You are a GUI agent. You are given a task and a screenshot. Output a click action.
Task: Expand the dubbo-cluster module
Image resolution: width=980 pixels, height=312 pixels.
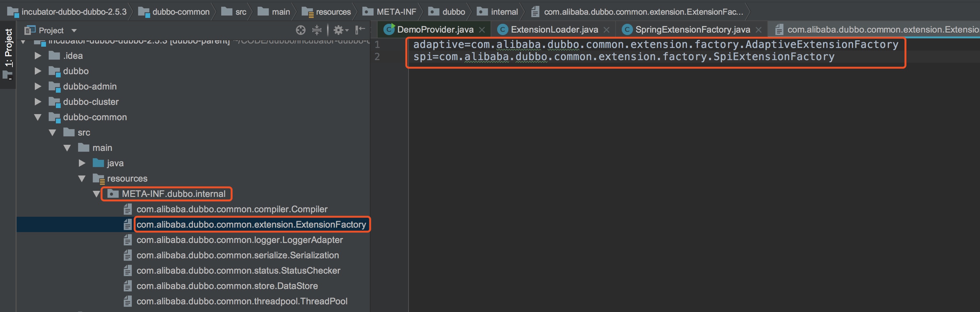tap(38, 102)
